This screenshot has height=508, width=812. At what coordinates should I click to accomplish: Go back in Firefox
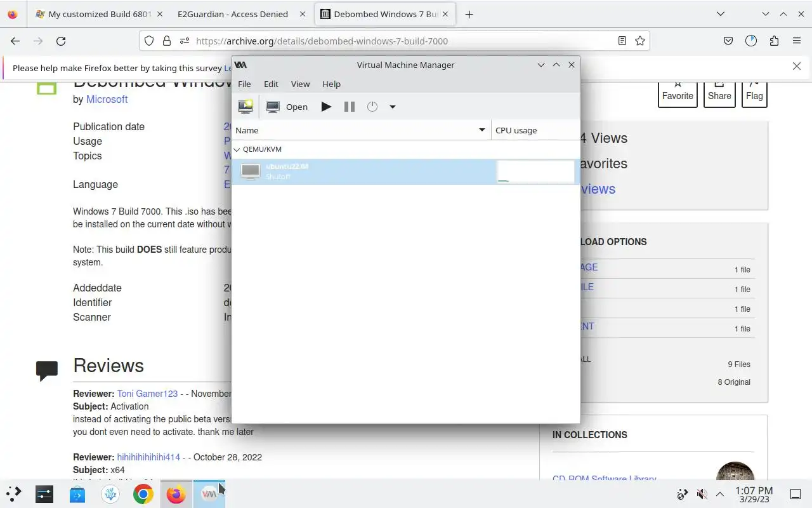(15, 41)
